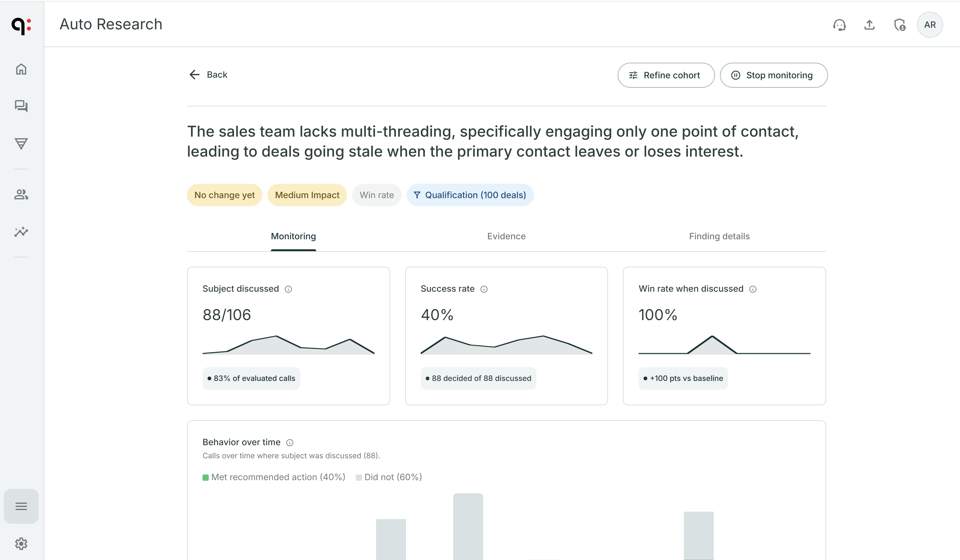This screenshot has height=560, width=960.
Task: Open the AR user avatar menu
Action: point(930,25)
